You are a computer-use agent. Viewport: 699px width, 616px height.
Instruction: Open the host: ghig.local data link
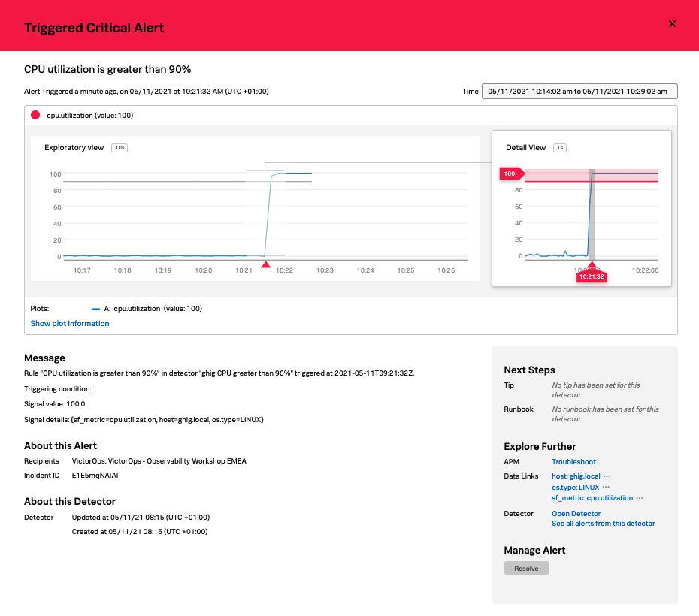575,477
